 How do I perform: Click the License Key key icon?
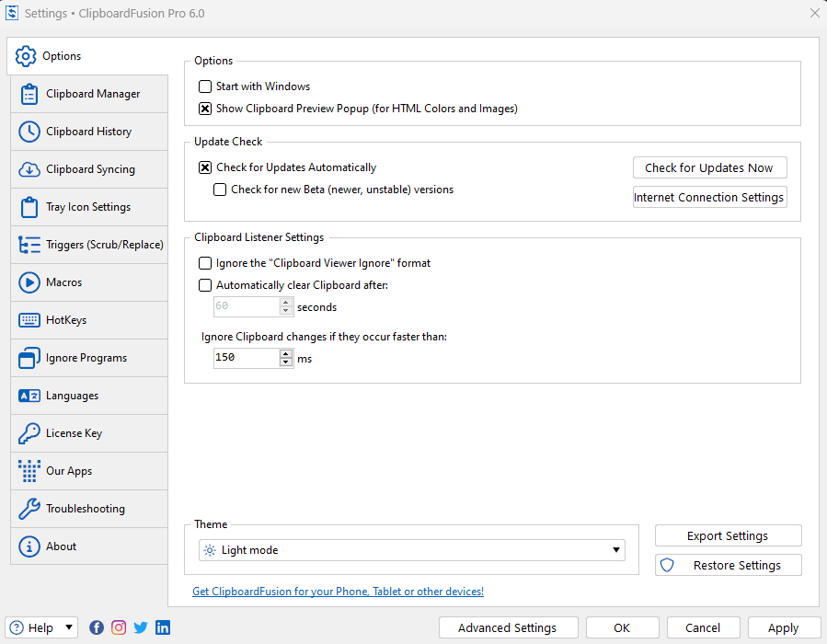coord(29,433)
